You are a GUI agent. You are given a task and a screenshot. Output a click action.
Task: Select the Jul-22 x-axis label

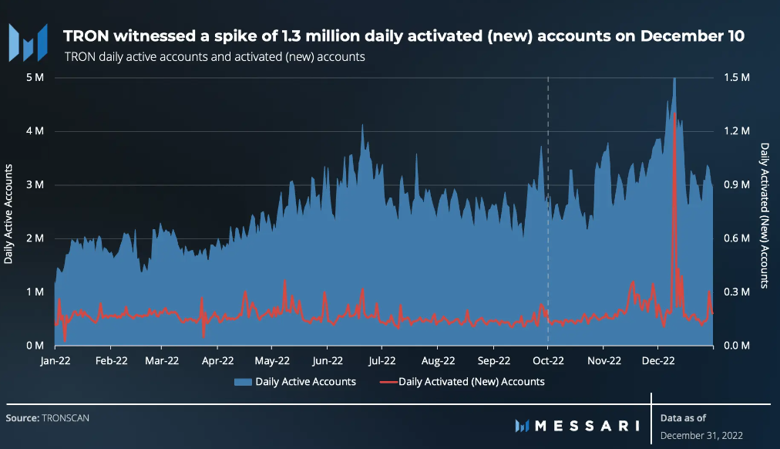tap(382, 361)
